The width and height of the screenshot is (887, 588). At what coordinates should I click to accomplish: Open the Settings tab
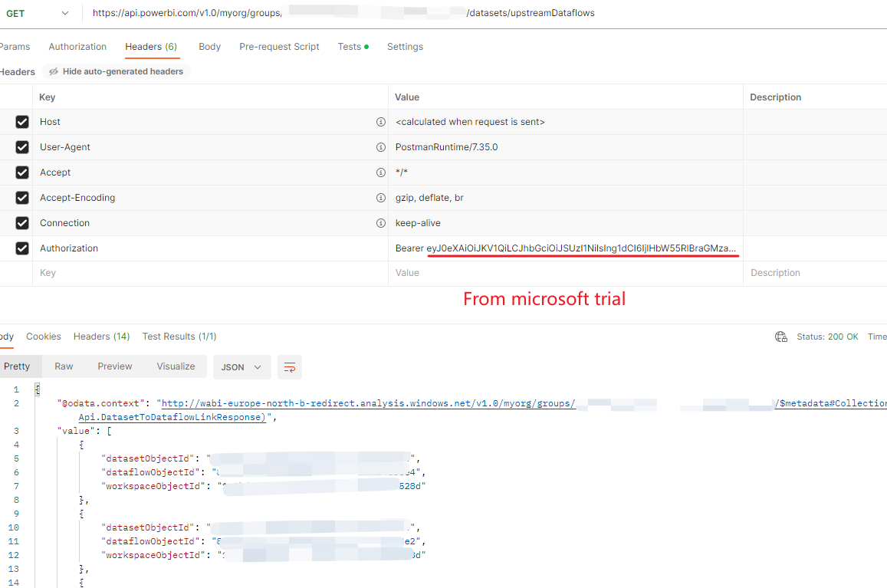405,47
